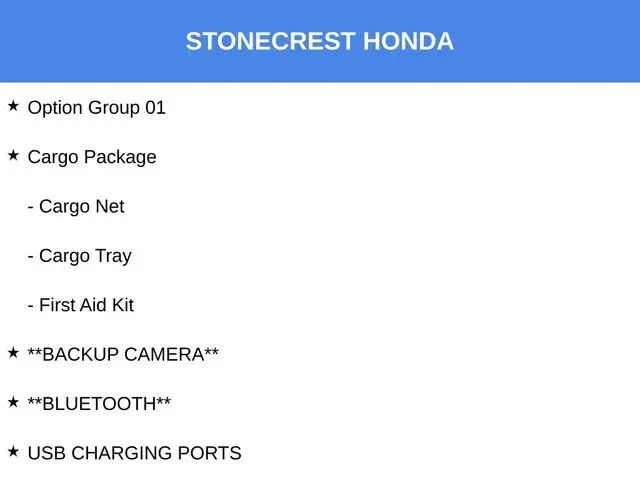Click the dash before Cargo Tray
Screen dimensions: 640x480
click(31, 257)
